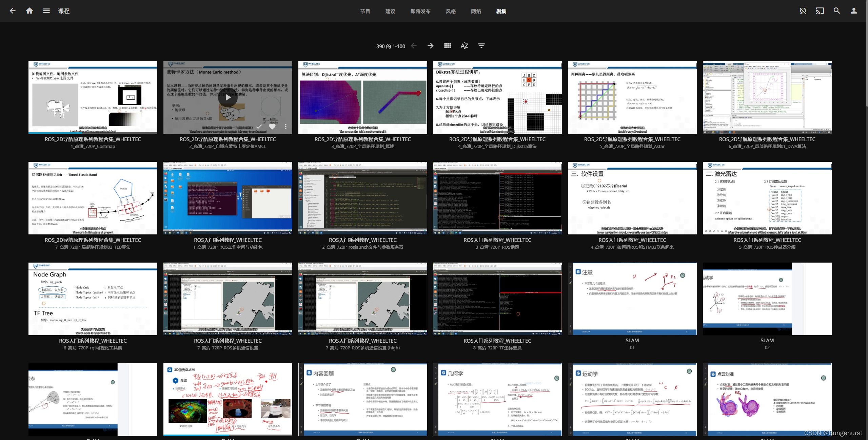Open the 1_高清_720P_Costmap episode title link
Screen dimensions: 868x440
point(93,147)
